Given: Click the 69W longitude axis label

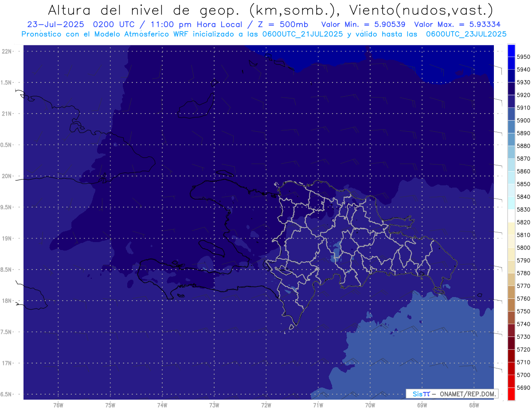Looking at the screenshot, I should coord(422,405).
